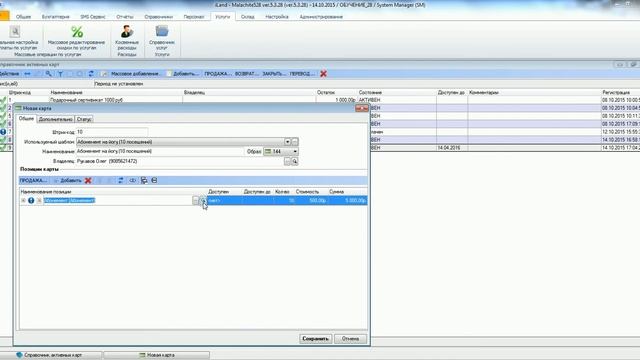Open dropdown arrow in position name cell
The width and height of the screenshot is (640, 360).
click(x=203, y=200)
